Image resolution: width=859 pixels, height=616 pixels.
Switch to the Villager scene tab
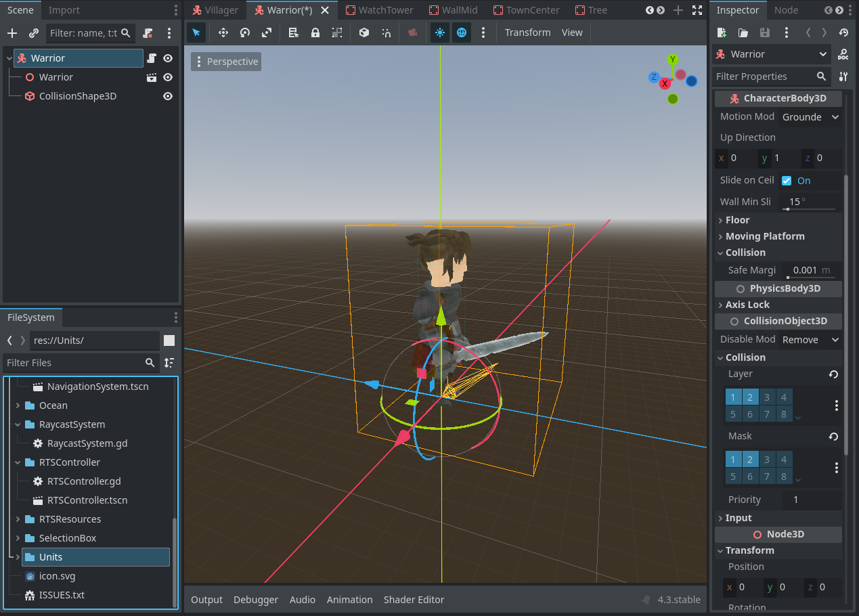pos(215,10)
